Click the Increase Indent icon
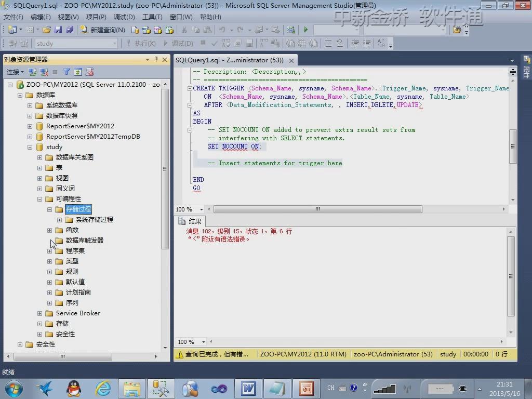Viewport: 532px width, 399px height. click(366, 43)
